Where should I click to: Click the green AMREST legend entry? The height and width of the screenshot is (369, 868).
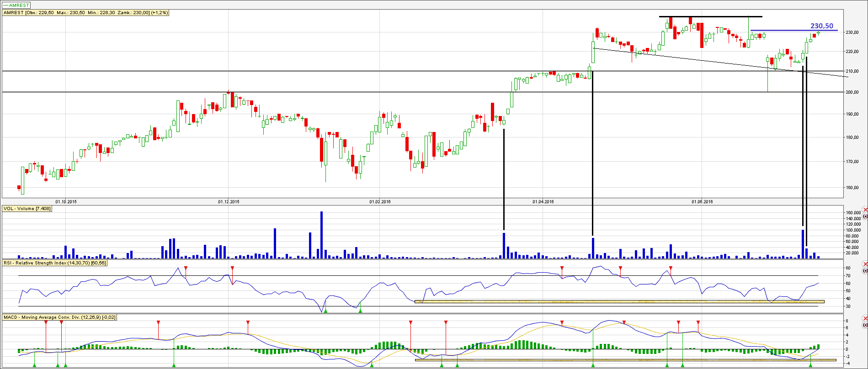pyautogui.click(x=16, y=5)
